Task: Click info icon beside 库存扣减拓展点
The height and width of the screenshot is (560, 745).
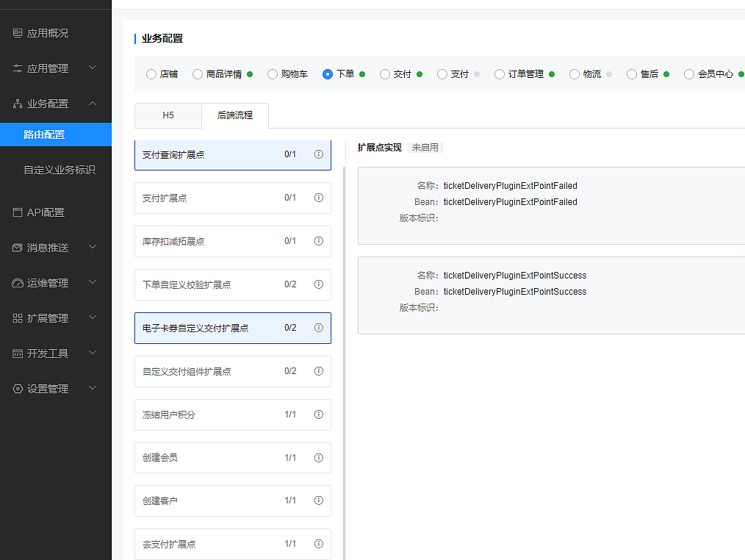Action: [319, 241]
